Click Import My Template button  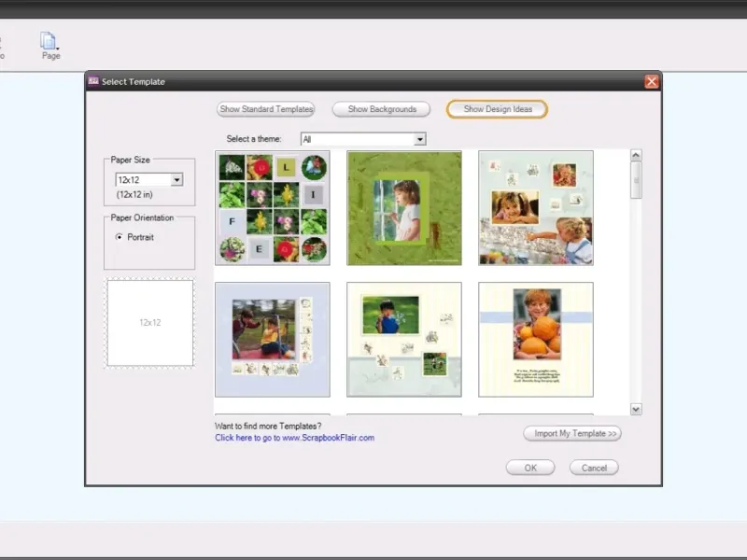tap(572, 433)
